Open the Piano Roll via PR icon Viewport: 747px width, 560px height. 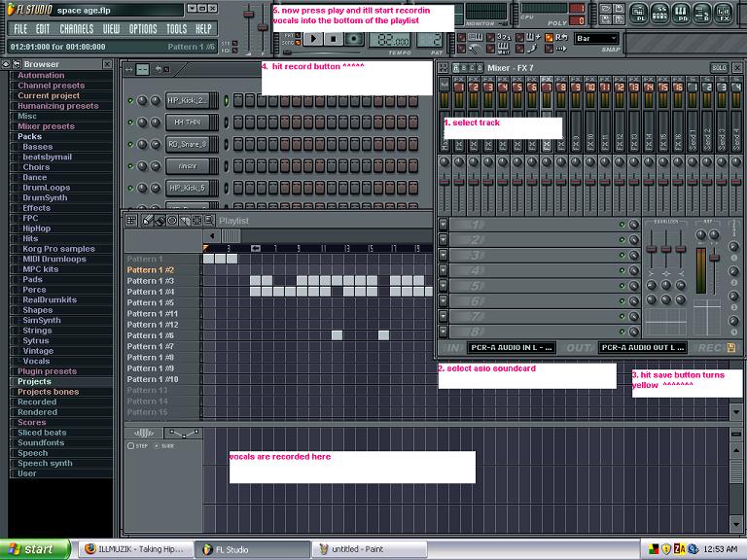point(682,13)
